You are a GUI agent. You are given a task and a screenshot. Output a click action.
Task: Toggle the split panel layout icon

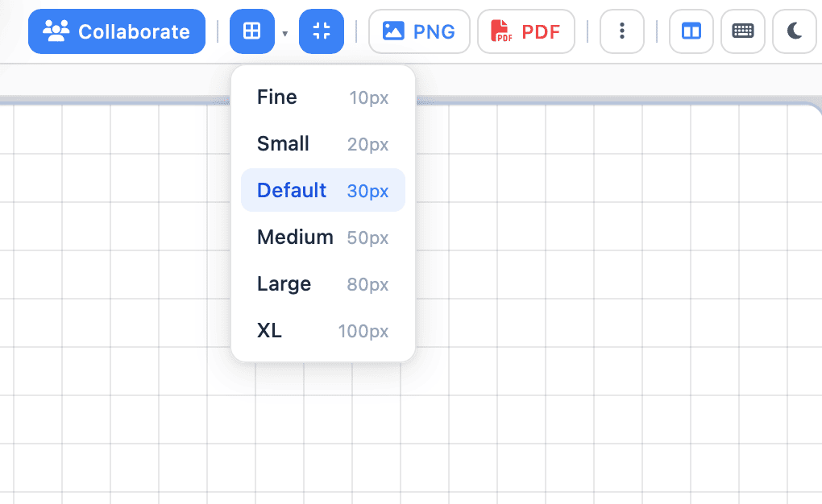pyautogui.click(x=691, y=31)
